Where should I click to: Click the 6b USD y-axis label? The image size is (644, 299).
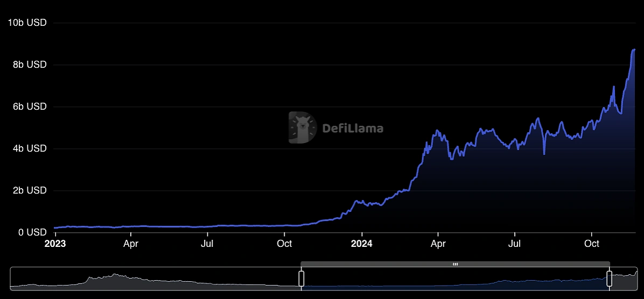click(29, 106)
